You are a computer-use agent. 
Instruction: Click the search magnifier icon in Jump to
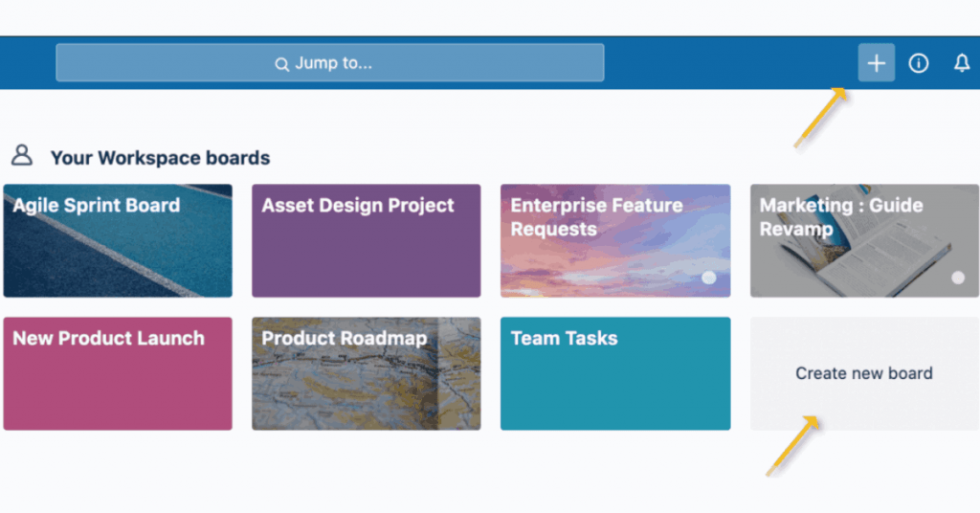[x=282, y=64]
